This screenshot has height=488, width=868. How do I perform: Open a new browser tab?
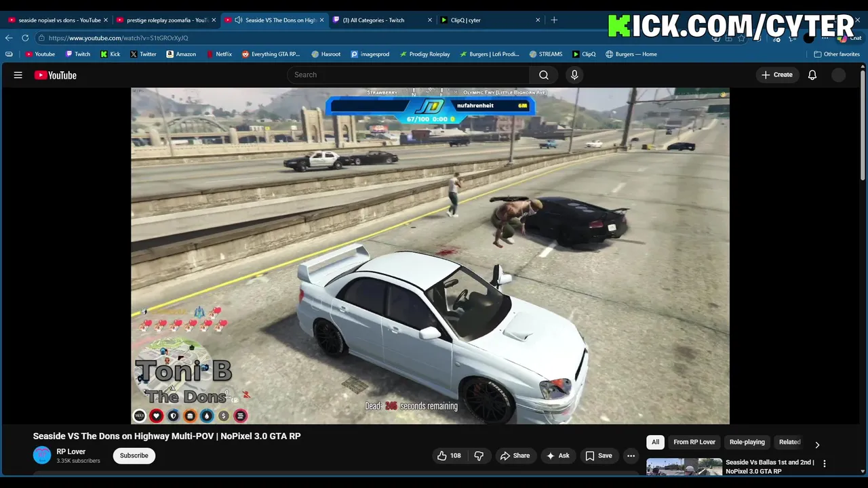click(x=554, y=20)
